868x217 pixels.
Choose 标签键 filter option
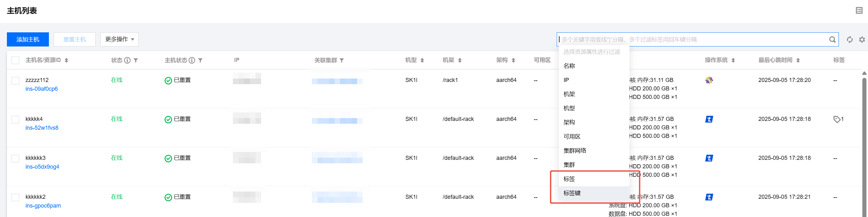[572, 193]
